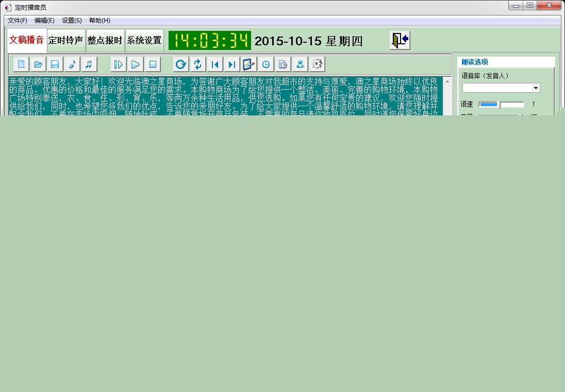Click the 语速 speed slider
Image resolution: width=565 pixels, height=392 pixels.
[501, 105]
